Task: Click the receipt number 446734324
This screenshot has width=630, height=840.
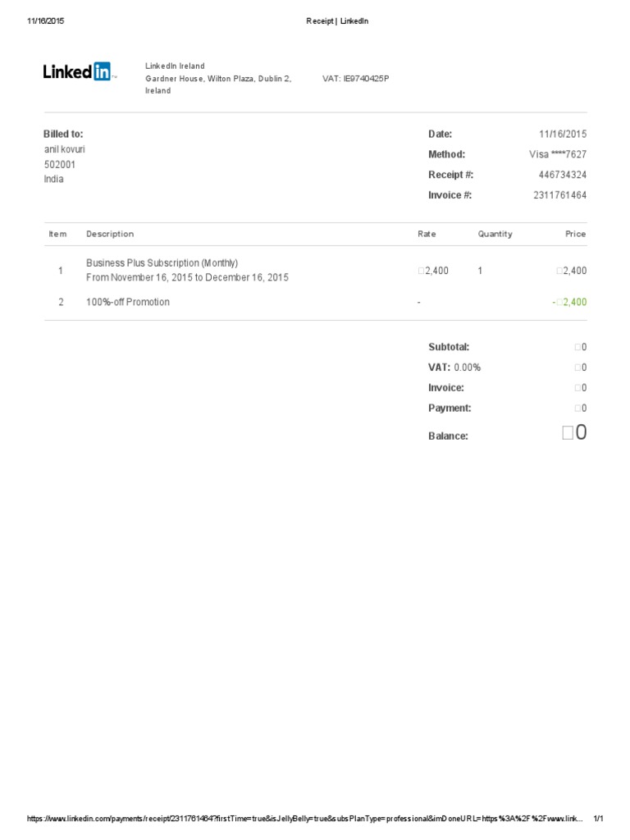Action: (562, 175)
